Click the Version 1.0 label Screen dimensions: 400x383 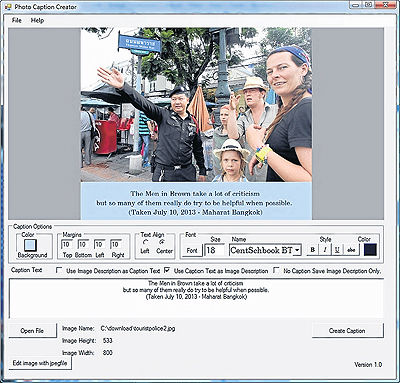(x=368, y=365)
